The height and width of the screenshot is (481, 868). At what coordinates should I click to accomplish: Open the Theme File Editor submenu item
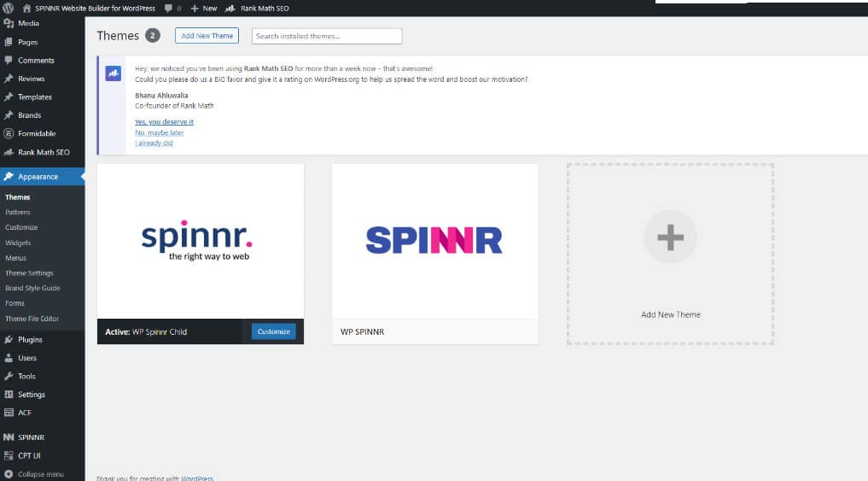tap(32, 319)
